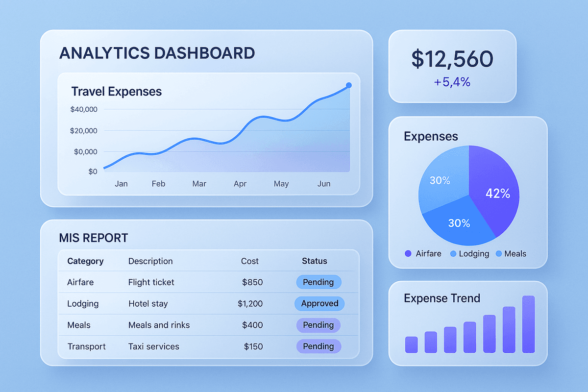Open the Status column header options

[314, 261]
